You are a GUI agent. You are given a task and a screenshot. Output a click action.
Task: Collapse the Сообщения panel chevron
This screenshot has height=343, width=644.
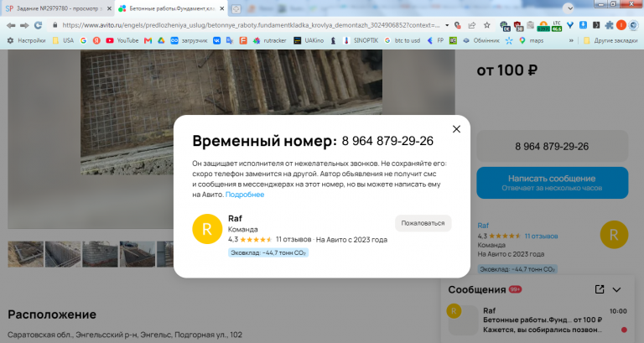tap(617, 289)
